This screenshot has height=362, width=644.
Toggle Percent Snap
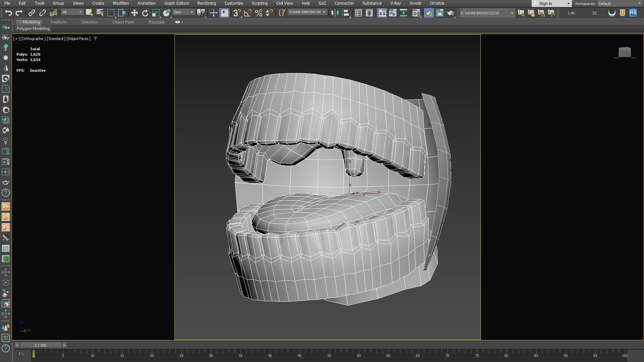tap(258, 13)
